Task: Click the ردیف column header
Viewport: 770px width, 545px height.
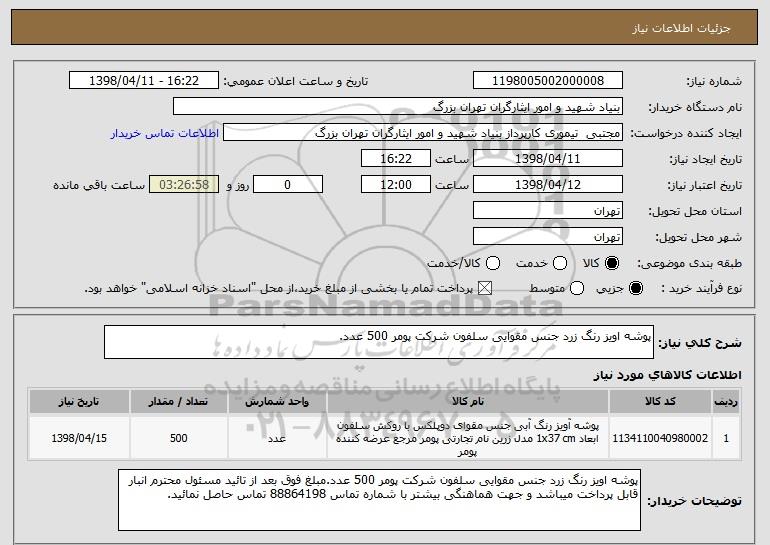Action: [x=726, y=402]
